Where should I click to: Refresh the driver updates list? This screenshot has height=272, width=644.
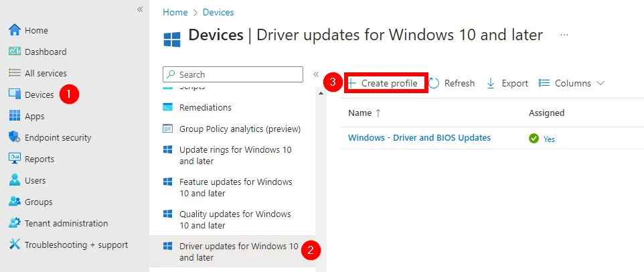click(x=452, y=84)
